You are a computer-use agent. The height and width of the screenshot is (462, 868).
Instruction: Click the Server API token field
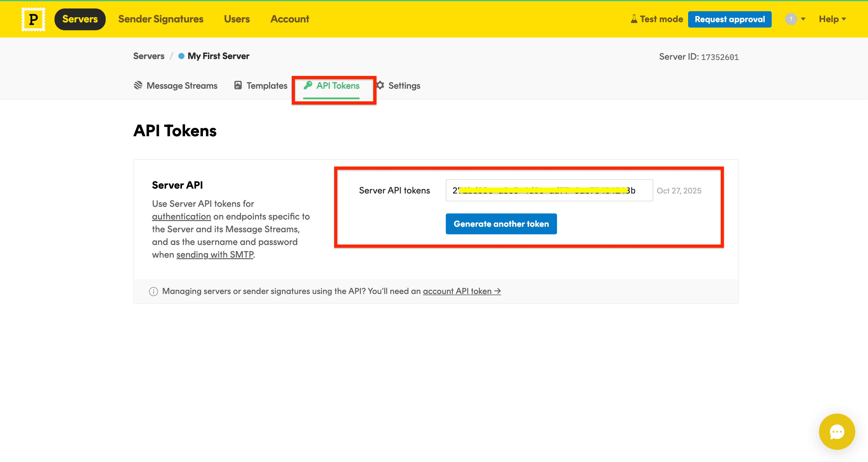[x=549, y=190]
